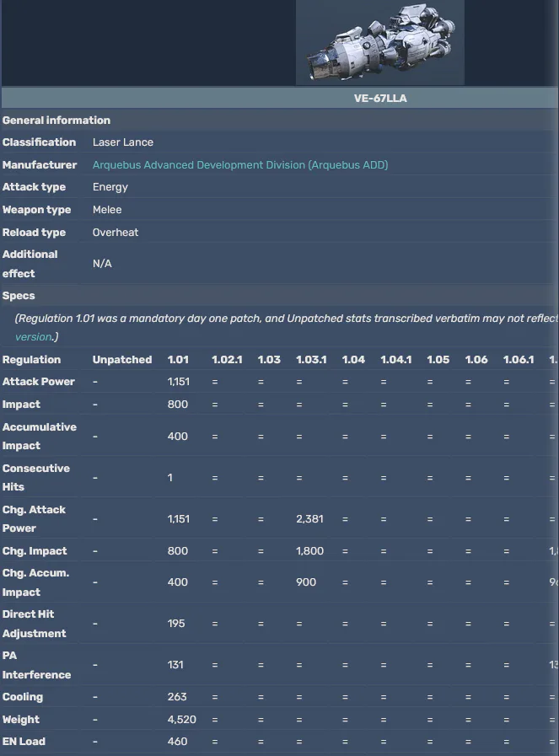Viewport: 559px width, 756px height.
Task: Click the 4,520 Weight value
Action: point(182,720)
